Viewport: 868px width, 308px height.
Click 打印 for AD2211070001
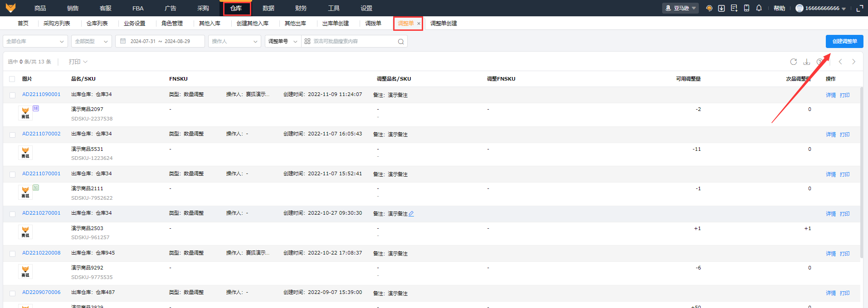844,174
